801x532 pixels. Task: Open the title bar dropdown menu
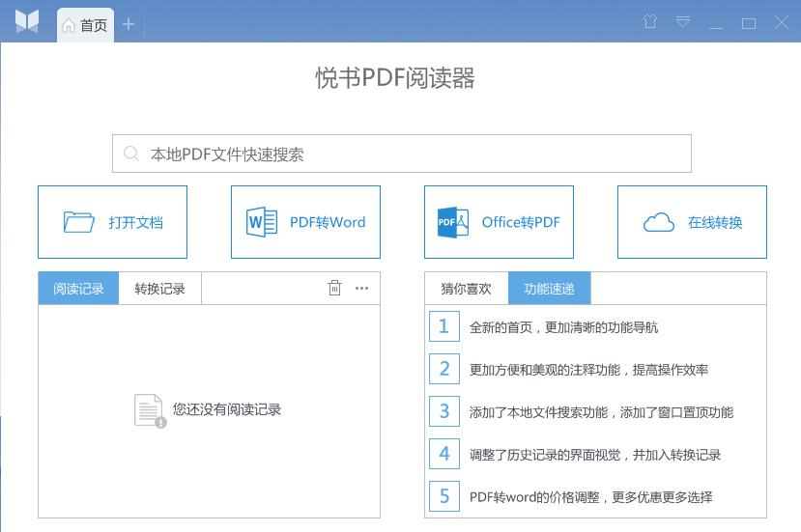pos(683,22)
